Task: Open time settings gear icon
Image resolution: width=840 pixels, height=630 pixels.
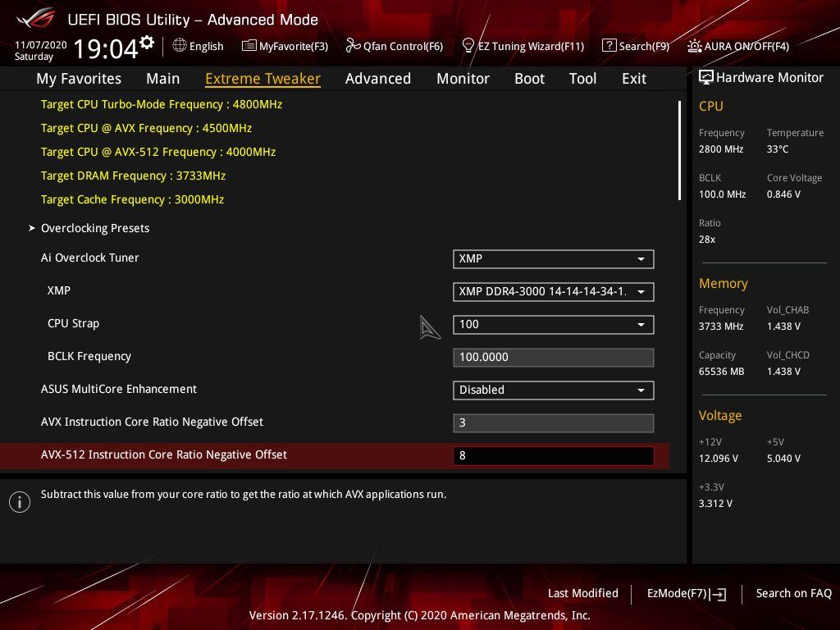Action: click(147, 43)
